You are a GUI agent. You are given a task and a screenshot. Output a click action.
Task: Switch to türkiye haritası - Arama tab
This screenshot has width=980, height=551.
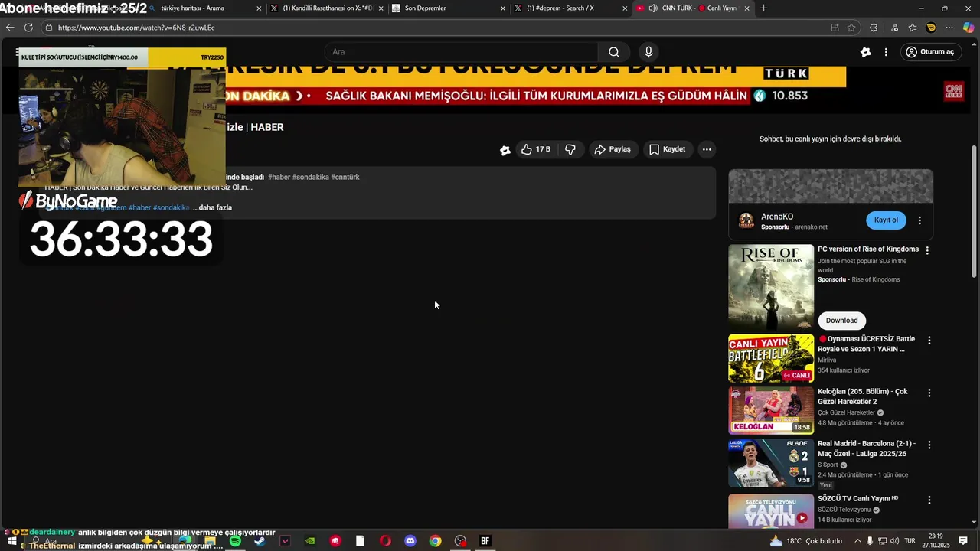pyautogui.click(x=203, y=8)
